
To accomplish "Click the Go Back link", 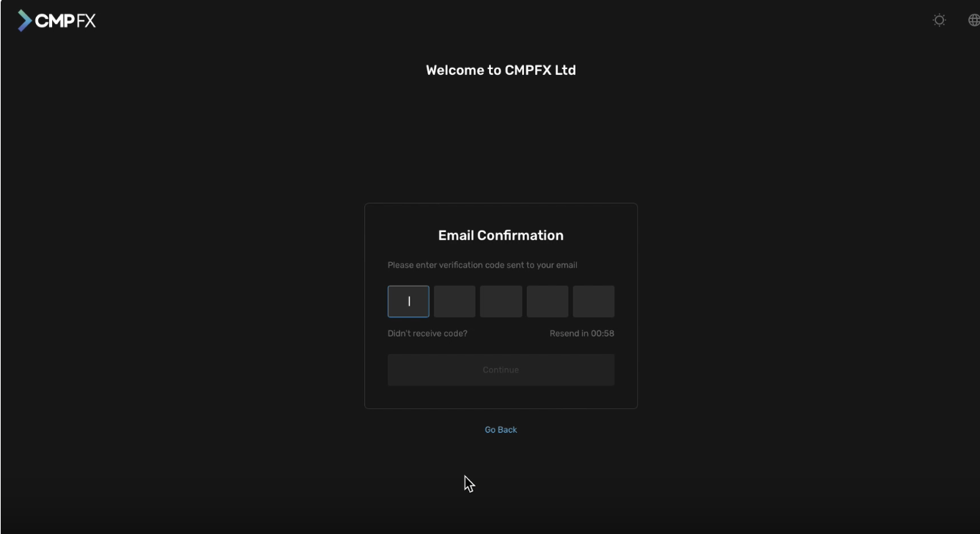I will pos(501,430).
